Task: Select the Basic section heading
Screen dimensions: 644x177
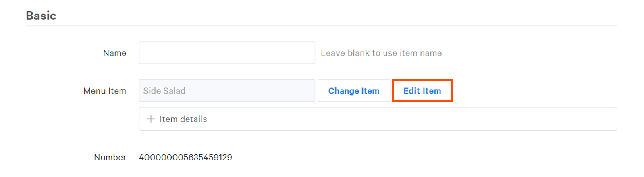Action: point(41,16)
